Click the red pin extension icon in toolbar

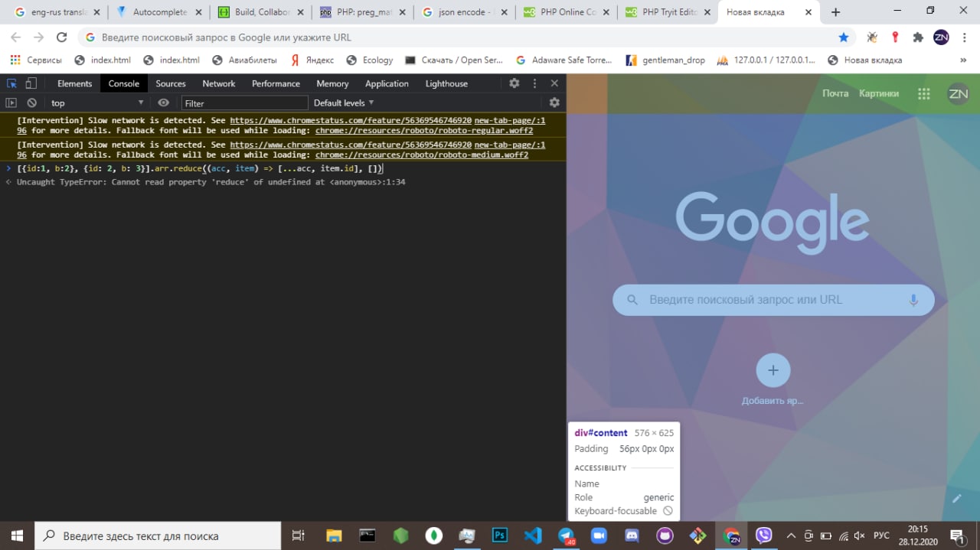[895, 37]
